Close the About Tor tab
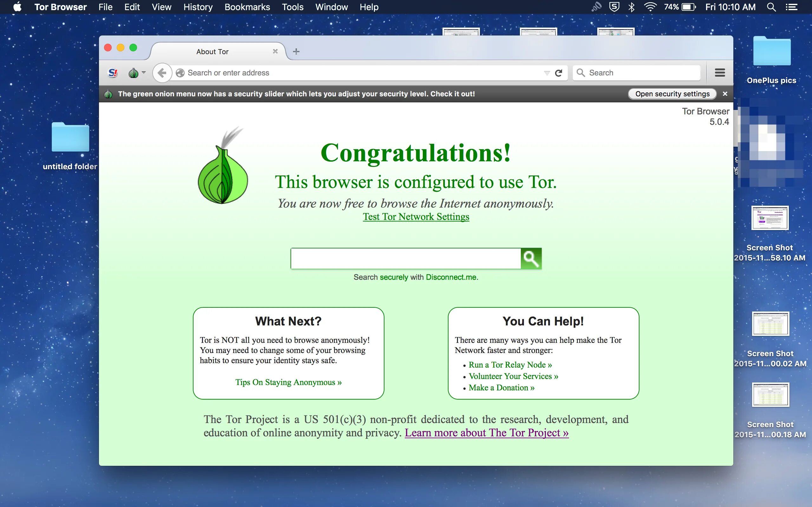 coord(275,51)
